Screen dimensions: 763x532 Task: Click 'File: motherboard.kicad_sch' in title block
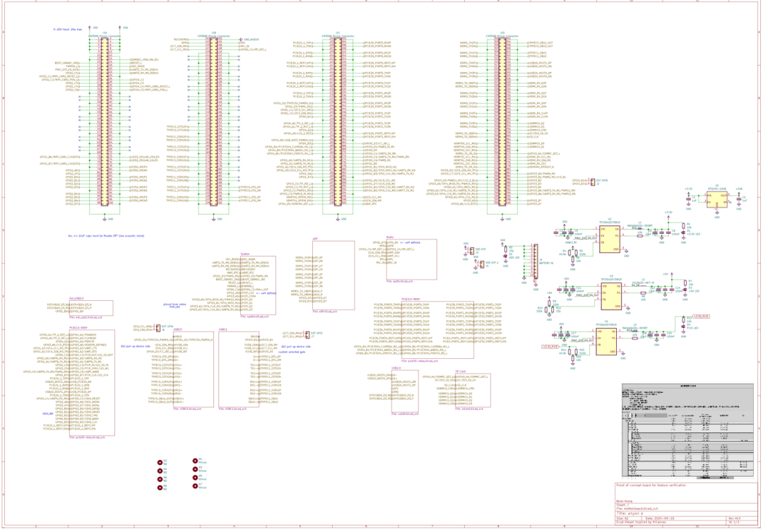tap(637, 509)
